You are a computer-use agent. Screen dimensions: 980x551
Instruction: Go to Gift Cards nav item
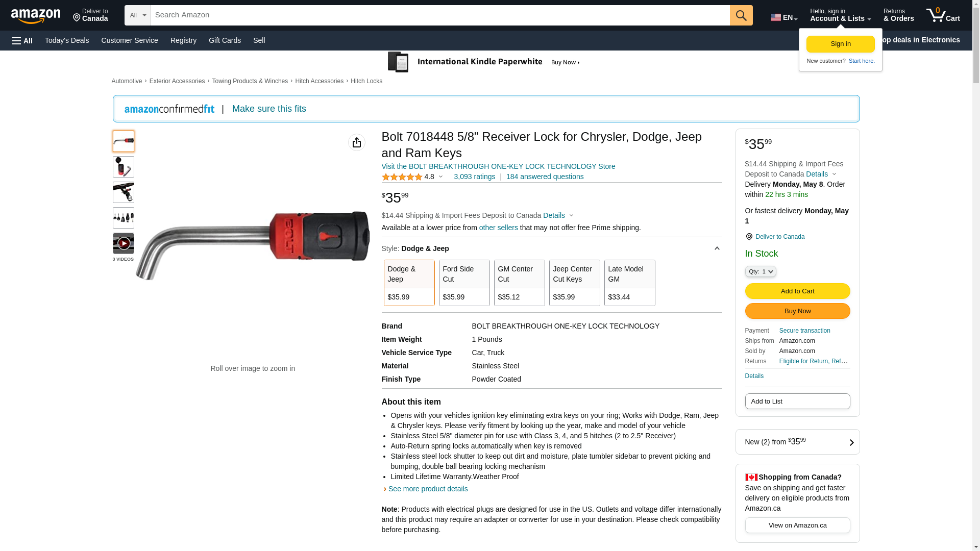tap(225, 40)
